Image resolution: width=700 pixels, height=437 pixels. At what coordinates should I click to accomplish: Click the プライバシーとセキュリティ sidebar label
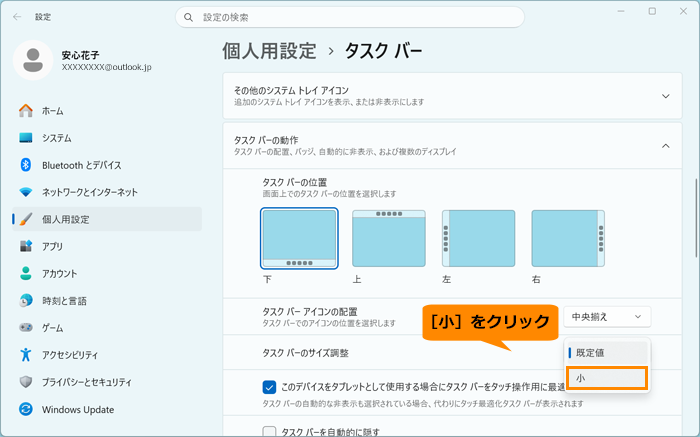click(87, 383)
